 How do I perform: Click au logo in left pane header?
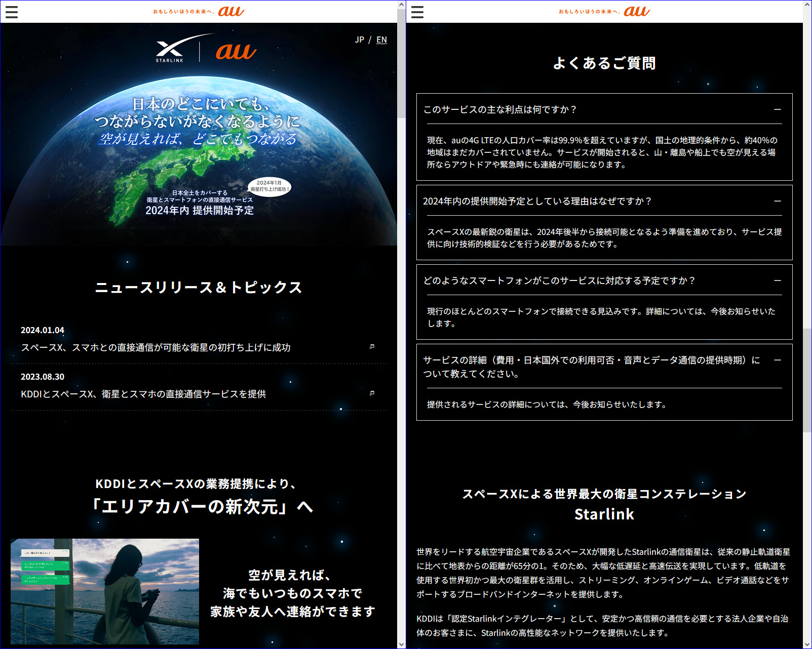[231, 11]
